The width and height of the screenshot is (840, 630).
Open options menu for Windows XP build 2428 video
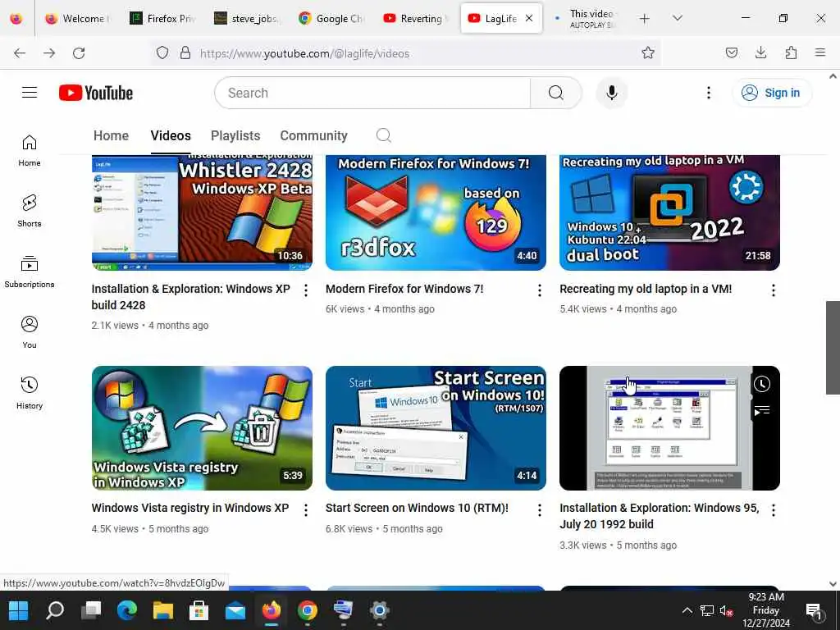click(x=306, y=290)
